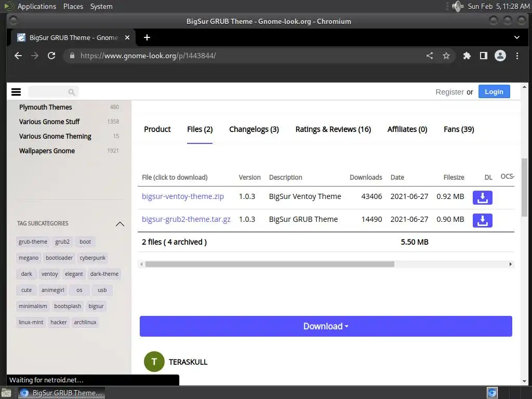The height and width of the screenshot is (399, 532).
Task: Open the Places menu
Action: tap(73, 6)
